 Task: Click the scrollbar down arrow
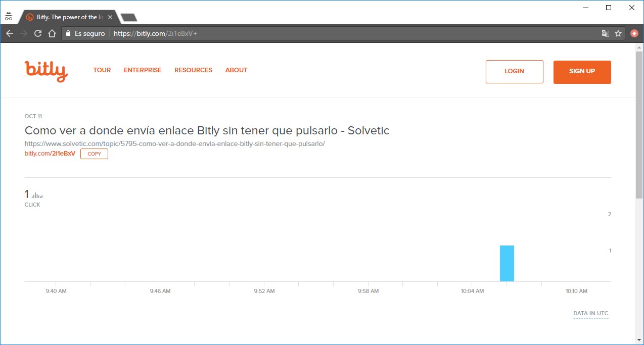coord(639,339)
